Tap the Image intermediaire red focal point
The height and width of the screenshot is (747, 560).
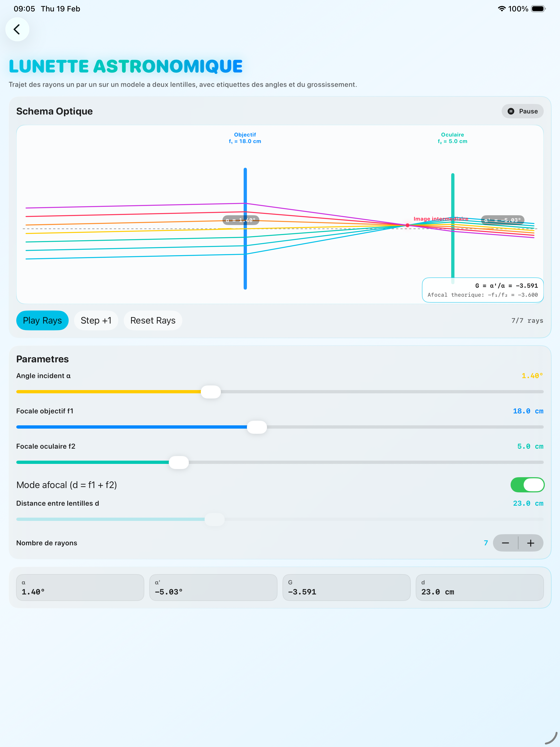point(408,225)
